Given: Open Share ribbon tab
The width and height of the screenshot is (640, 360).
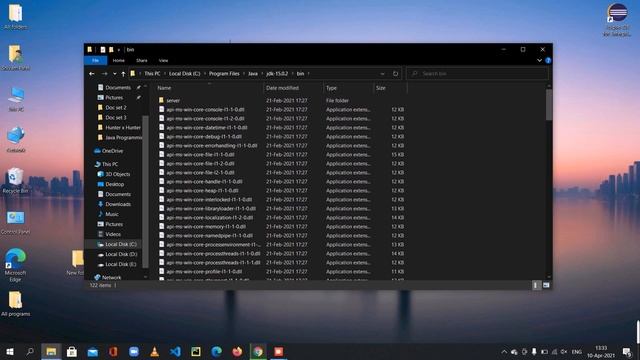Looking at the screenshot, I should pos(142,60).
